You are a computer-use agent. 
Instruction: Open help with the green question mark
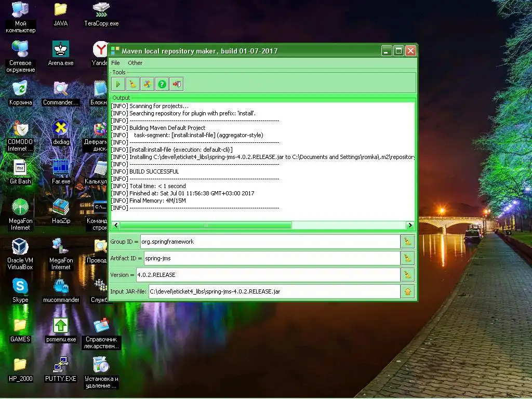coord(162,84)
